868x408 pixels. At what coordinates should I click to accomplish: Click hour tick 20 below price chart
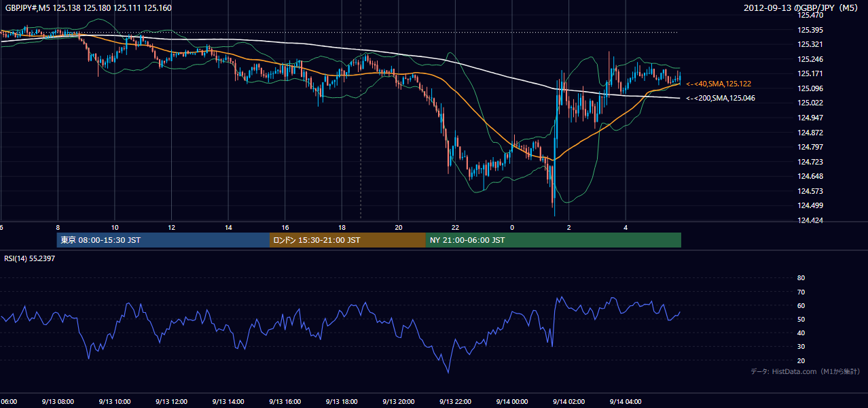coord(399,227)
